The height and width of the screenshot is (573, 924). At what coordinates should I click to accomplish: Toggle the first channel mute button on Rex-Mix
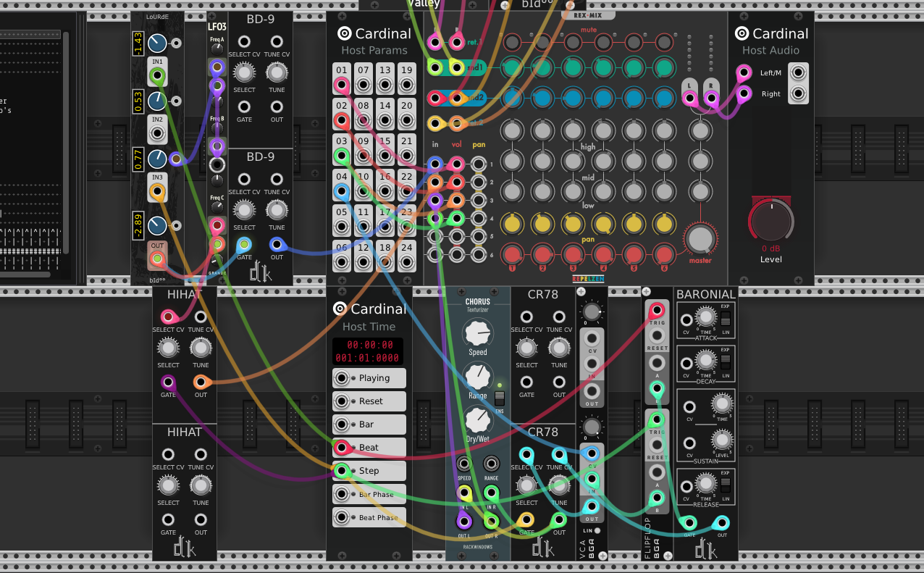[512, 42]
